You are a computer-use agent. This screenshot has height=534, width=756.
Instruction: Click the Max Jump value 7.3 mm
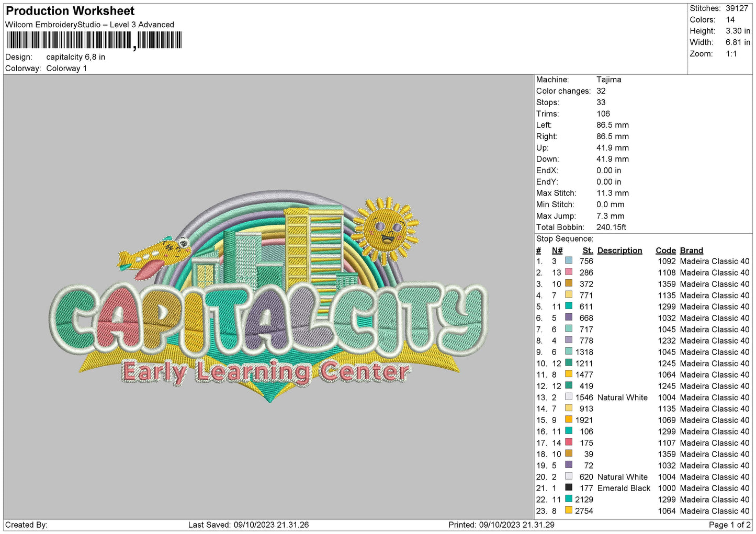click(611, 216)
